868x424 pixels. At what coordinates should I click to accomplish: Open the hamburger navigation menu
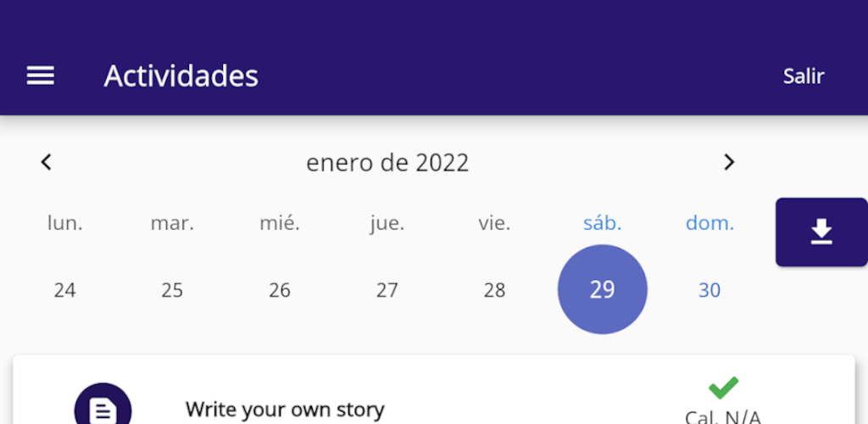pos(41,75)
